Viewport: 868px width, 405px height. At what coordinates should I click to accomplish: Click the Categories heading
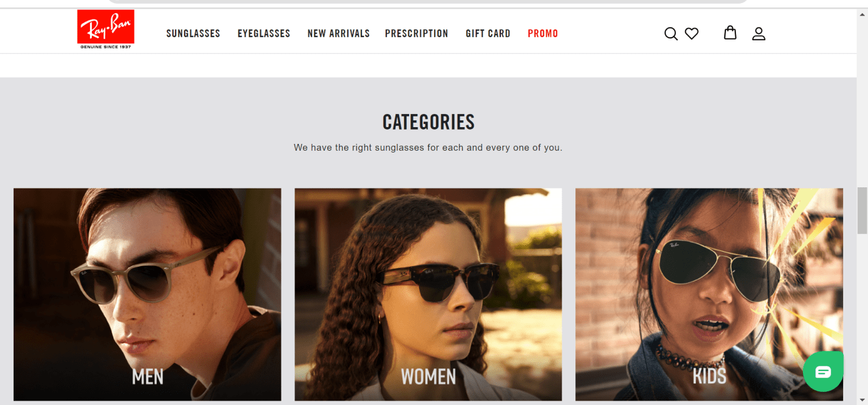click(428, 122)
